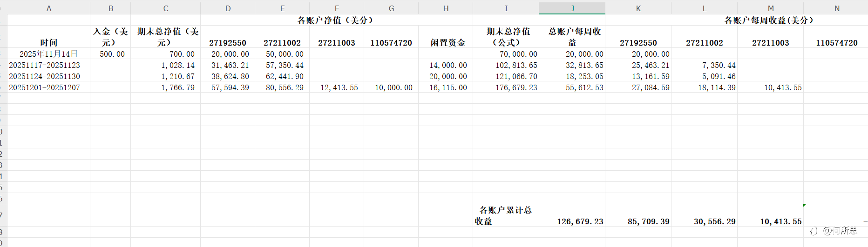868x247 pixels.
Task: Select column M header
Action: coord(771,8)
